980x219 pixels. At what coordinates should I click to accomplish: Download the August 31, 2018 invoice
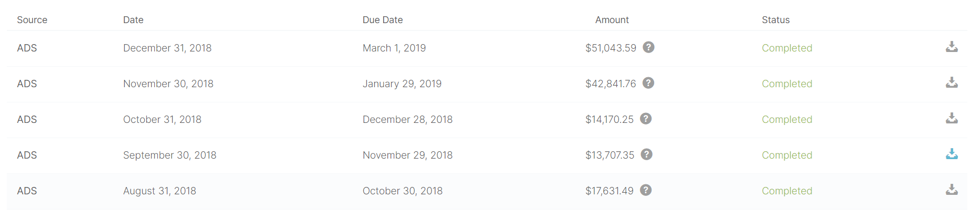tap(952, 190)
